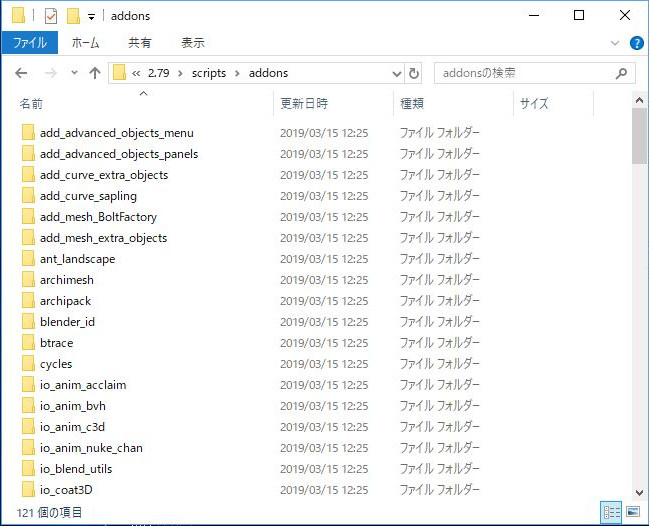The height and width of the screenshot is (526, 649).
Task: Select the archimesh folder icon
Action: click(28, 280)
